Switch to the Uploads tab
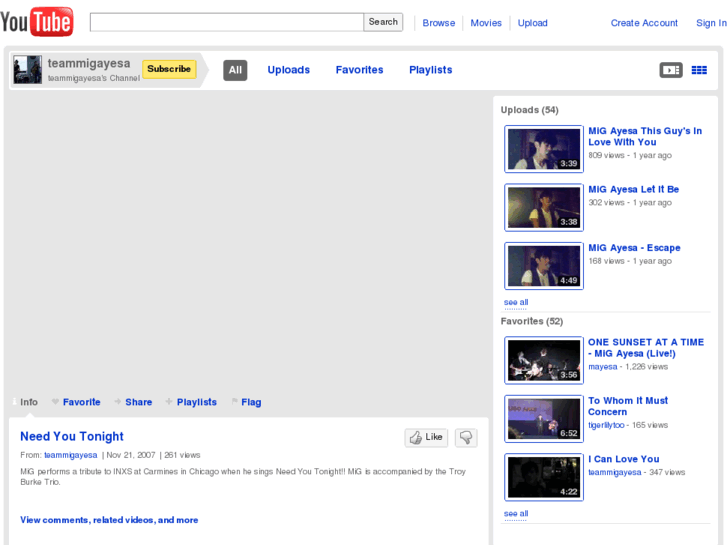Image resolution: width=727 pixels, height=545 pixels. (288, 70)
